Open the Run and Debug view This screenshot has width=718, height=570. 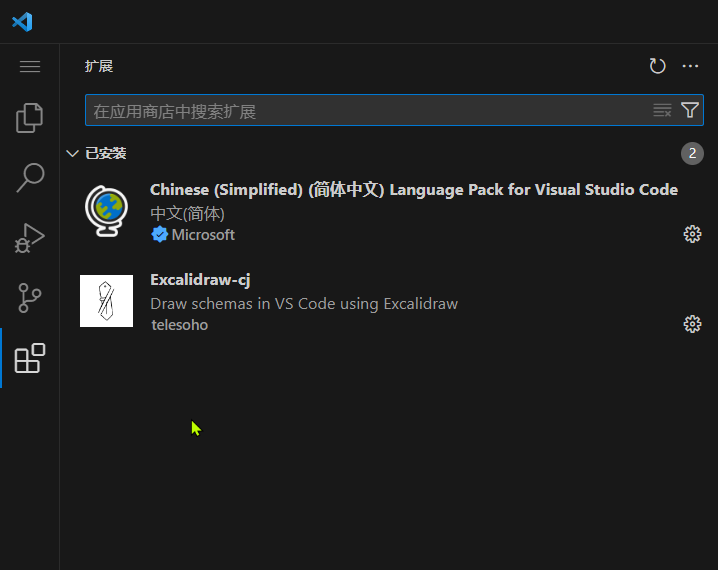pyautogui.click(x=30, y=238)
